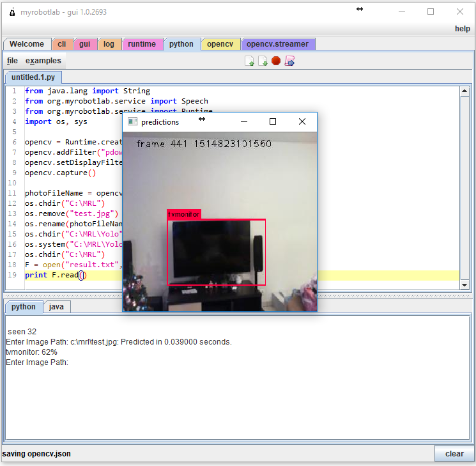Switch to the java console tab
Screen dimensions: 476x466
pyautogui.click(x=56, y=307)
